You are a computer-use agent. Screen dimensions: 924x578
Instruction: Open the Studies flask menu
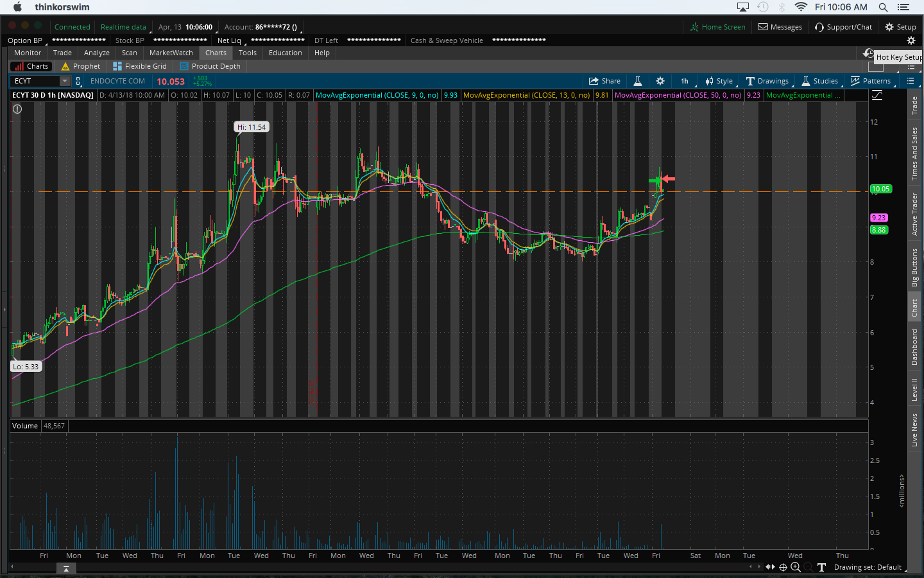coord(819,81)
